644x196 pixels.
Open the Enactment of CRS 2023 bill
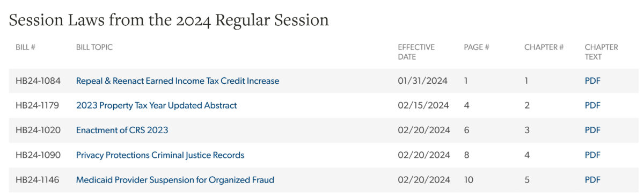pos(122,130)
